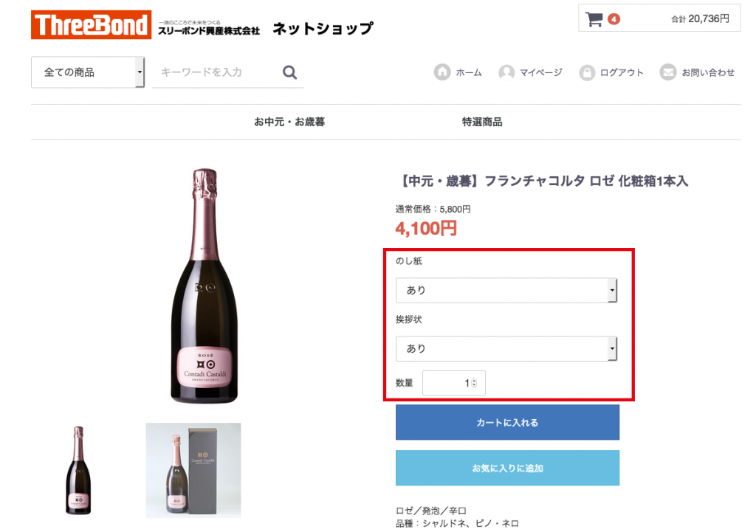Viewport: 756px width, 532px height.
Task: Open the 全ての商品 category dropdown
Action: 87,72
